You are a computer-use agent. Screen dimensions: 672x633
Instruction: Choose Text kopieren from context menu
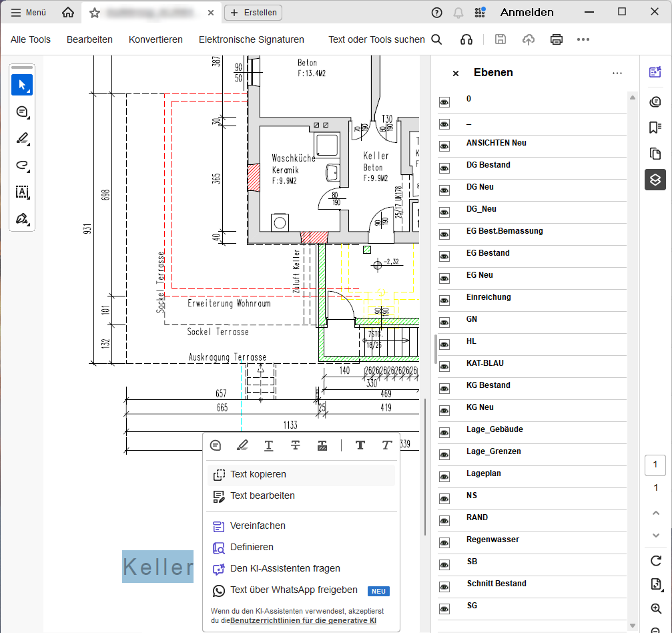click(x=301, y=474)
